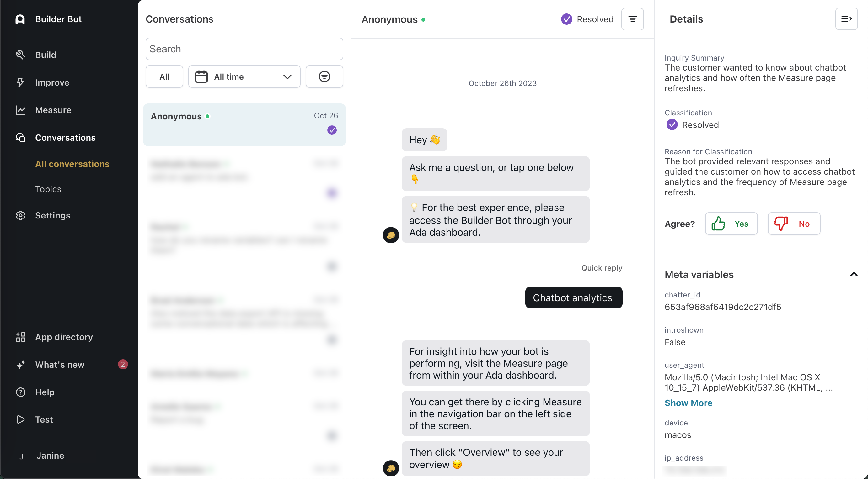Image resolution: width=868 pixels, height=479 pixels.
Task: Collapse the Meta variables section
Action: point(854,274)
